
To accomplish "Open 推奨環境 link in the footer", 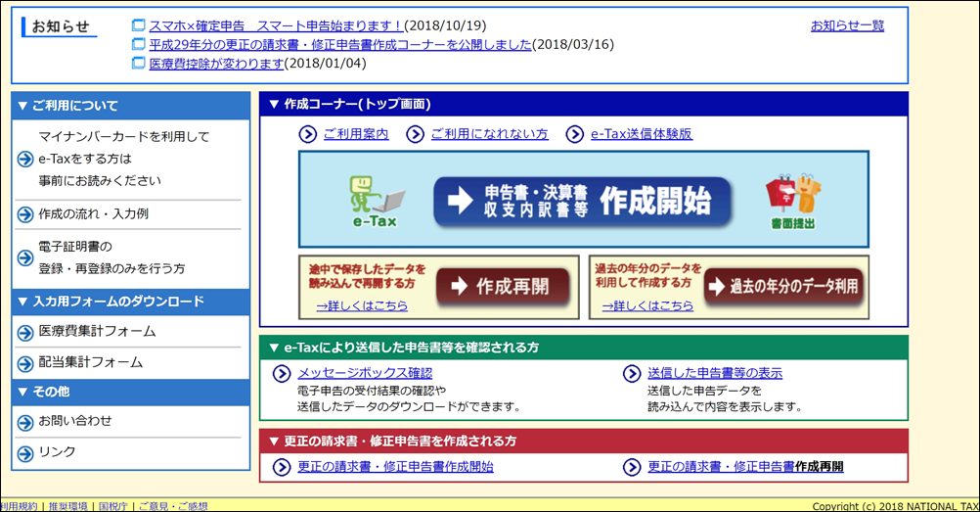I will pos(67,506).
